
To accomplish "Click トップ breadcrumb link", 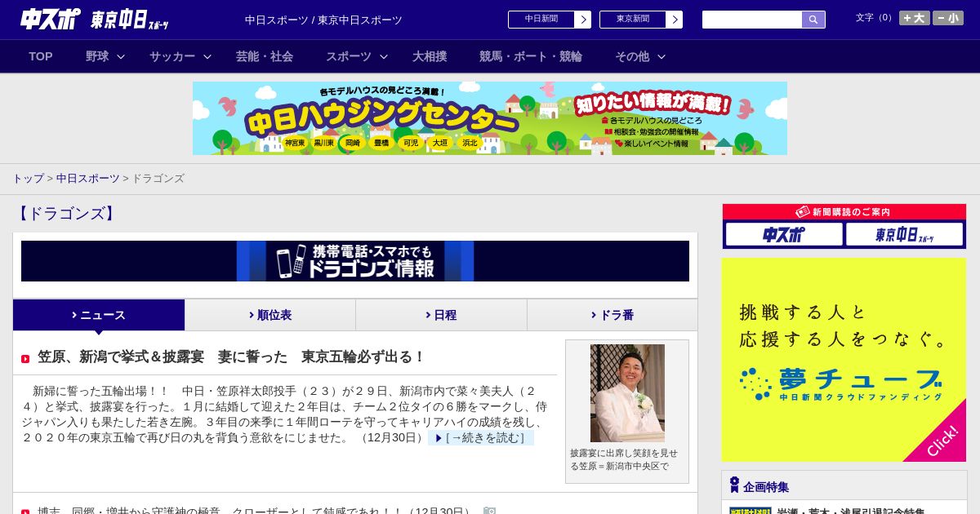I will tap(28, 179).
